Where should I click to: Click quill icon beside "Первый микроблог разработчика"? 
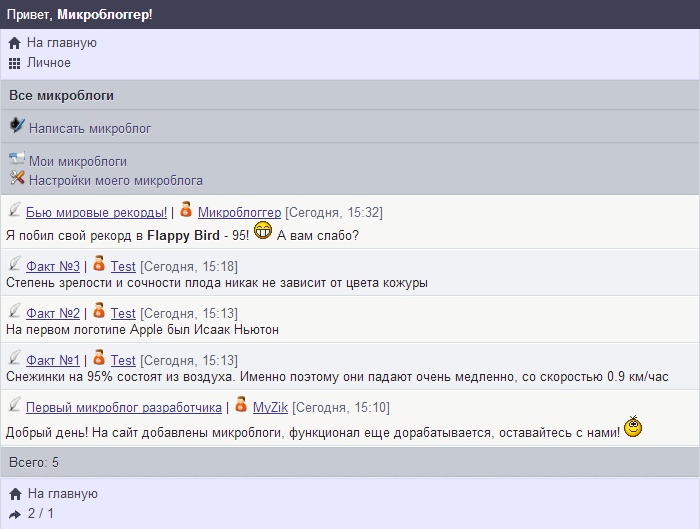pos(14,404)
